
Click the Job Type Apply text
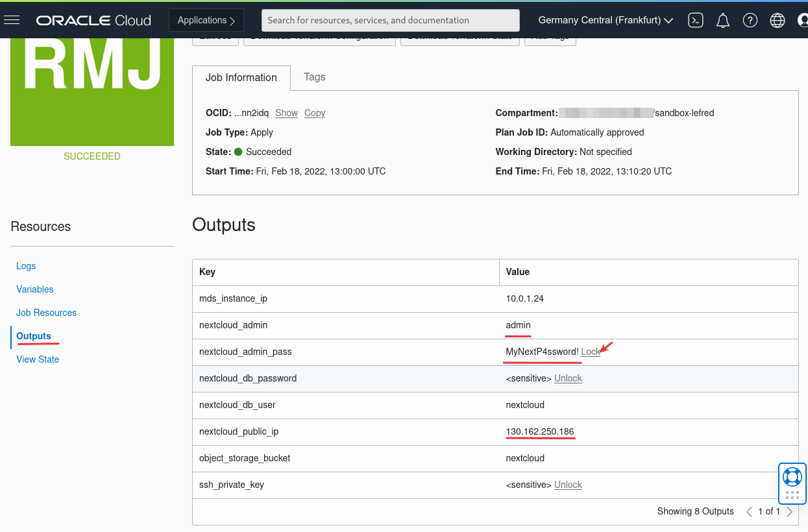[239, 132]
